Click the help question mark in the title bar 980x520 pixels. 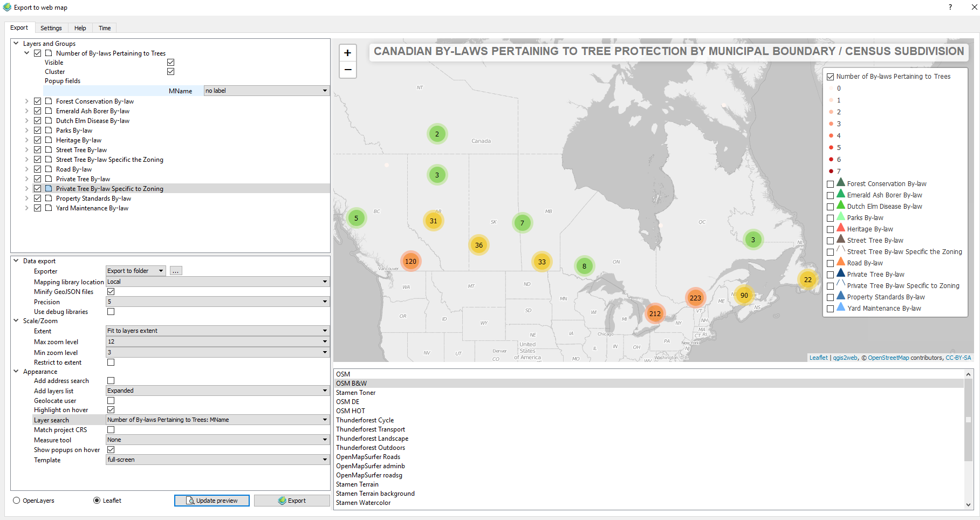[950, 7]
